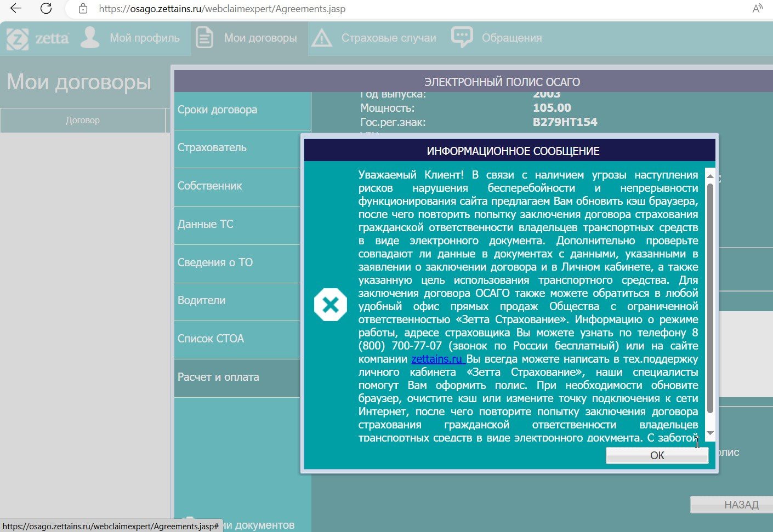Click license plate value В279НТ154
773x532 pixels.
[x=565, y=122]
